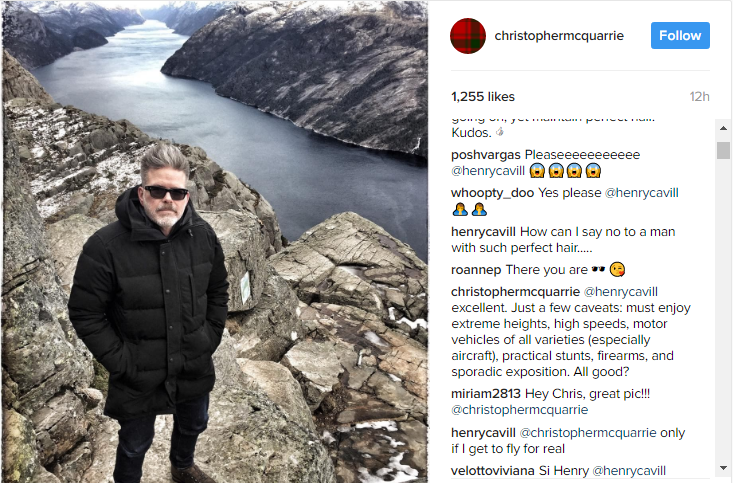
Task: Open the @henrycavill mention in whoopty_doo's comment
Action: click(x=641, y=193)
